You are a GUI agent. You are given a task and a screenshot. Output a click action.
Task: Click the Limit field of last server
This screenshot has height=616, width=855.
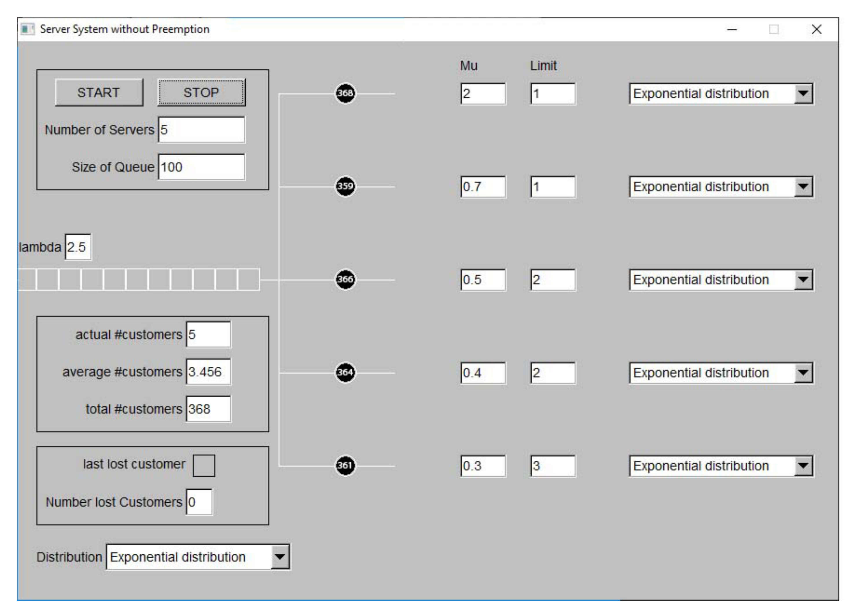(553, 466)
